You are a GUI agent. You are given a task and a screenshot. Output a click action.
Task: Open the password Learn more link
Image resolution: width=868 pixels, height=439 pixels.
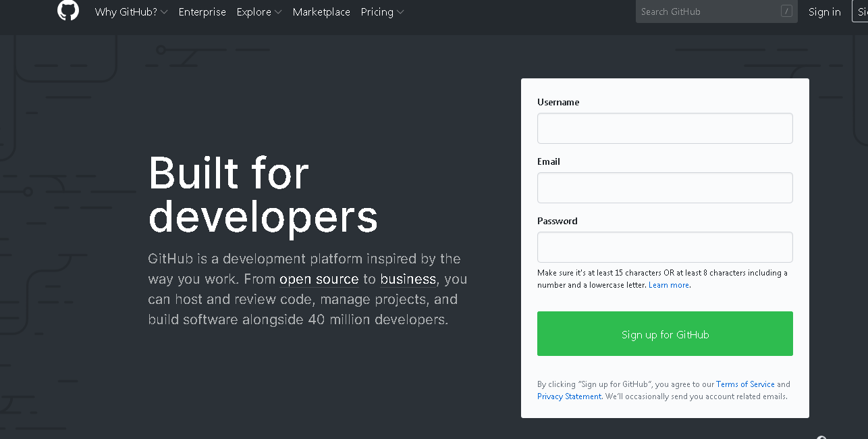click(669, 285)
